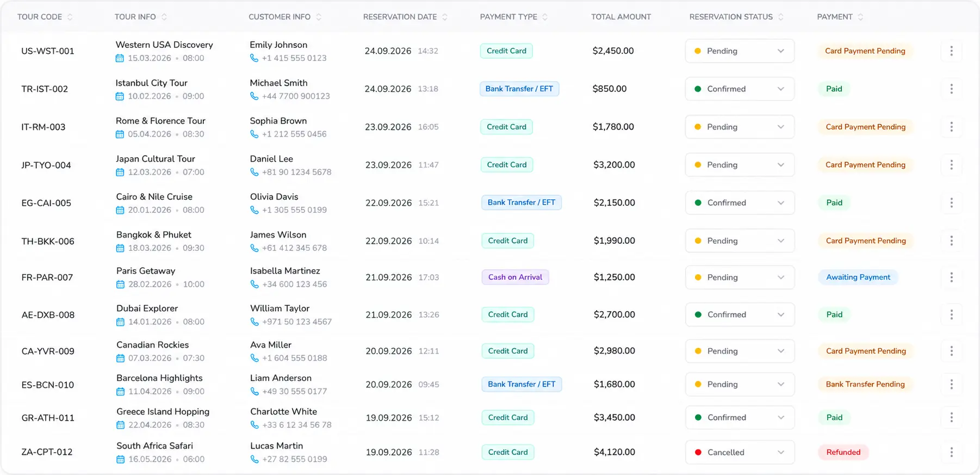Click the phone icon next to Emily Johnson's number
This screenshot has width=980, height=475.
pyautogui.click(x=254, y=58)
